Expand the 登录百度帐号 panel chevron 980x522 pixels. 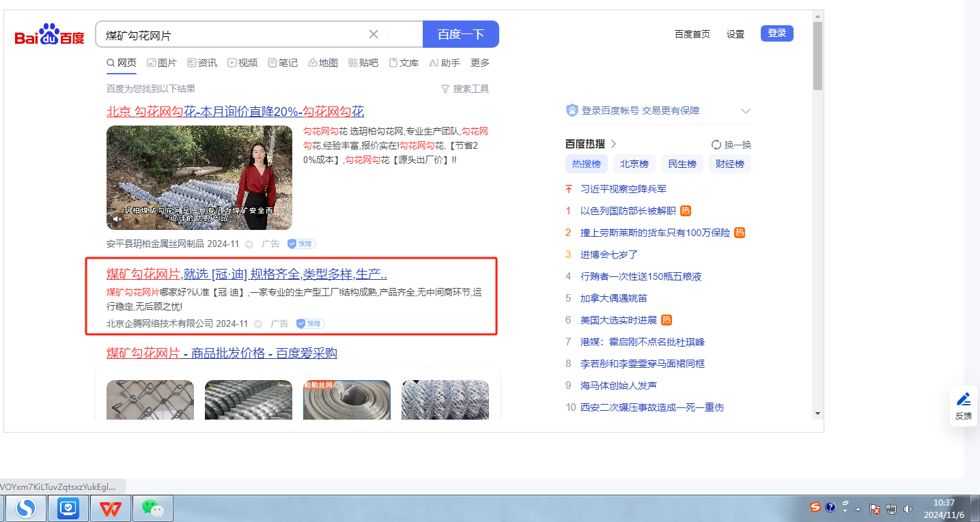point(746,111)
